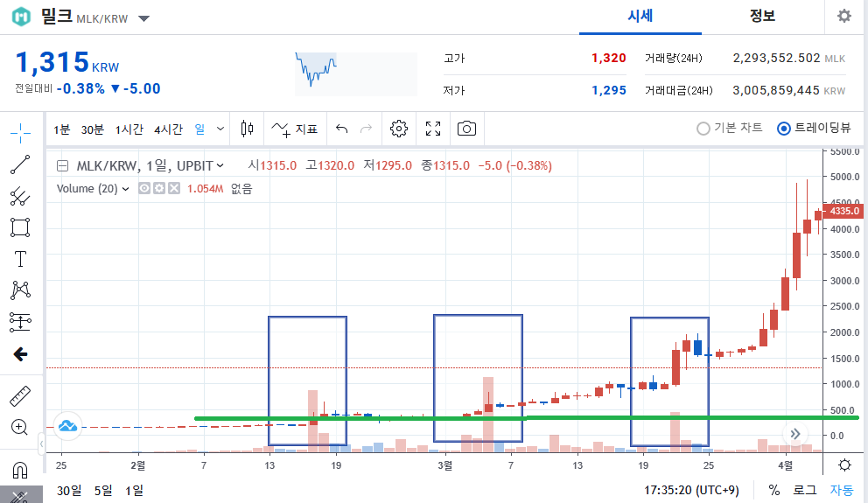Enter fullscreen chart mode
868x503 pixels.
click(433, 129)
